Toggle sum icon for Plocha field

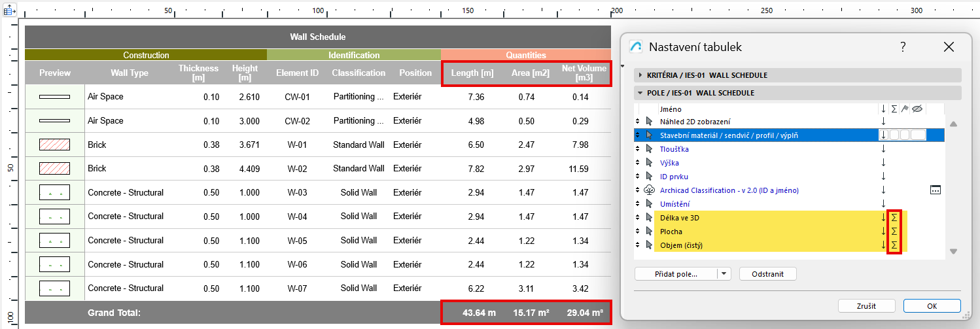[x=894, y=232]
